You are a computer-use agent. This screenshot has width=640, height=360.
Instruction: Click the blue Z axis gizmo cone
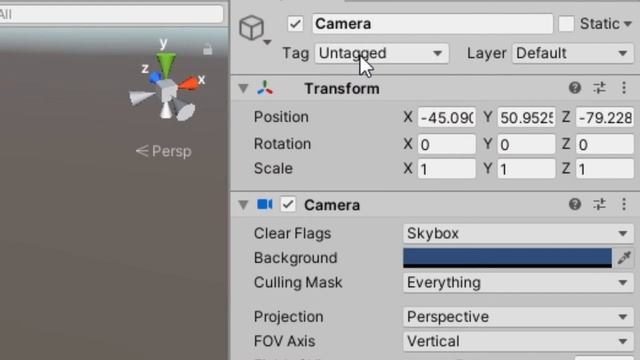pyautogui.click(x=155, y=77)
